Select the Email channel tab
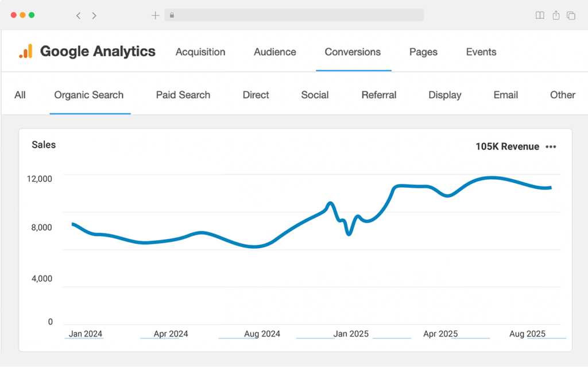 (506, 95)
